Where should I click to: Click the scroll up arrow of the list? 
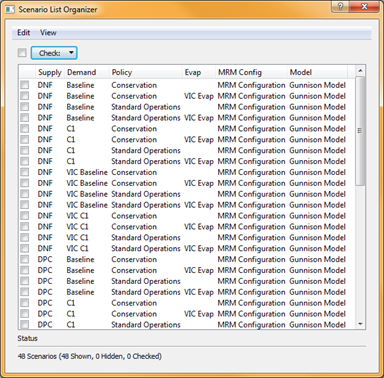(360, 71)
